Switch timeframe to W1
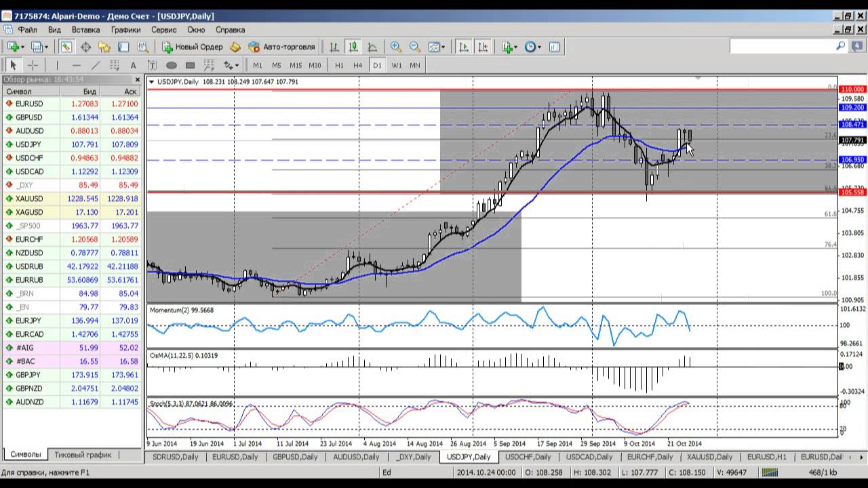This screenshot has height=488, width=868. coord(397,65)
